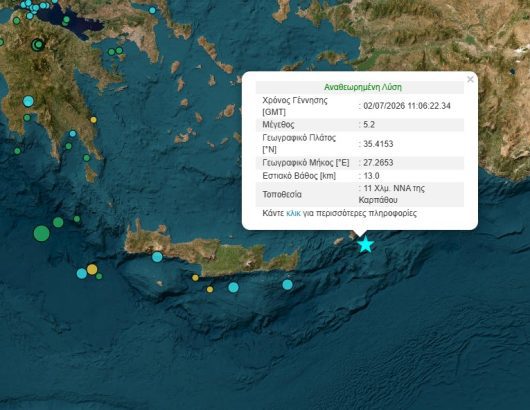Select the cyan circle at the top near Evia
Viewport: 530px width, 410px height.
point(152,10)
